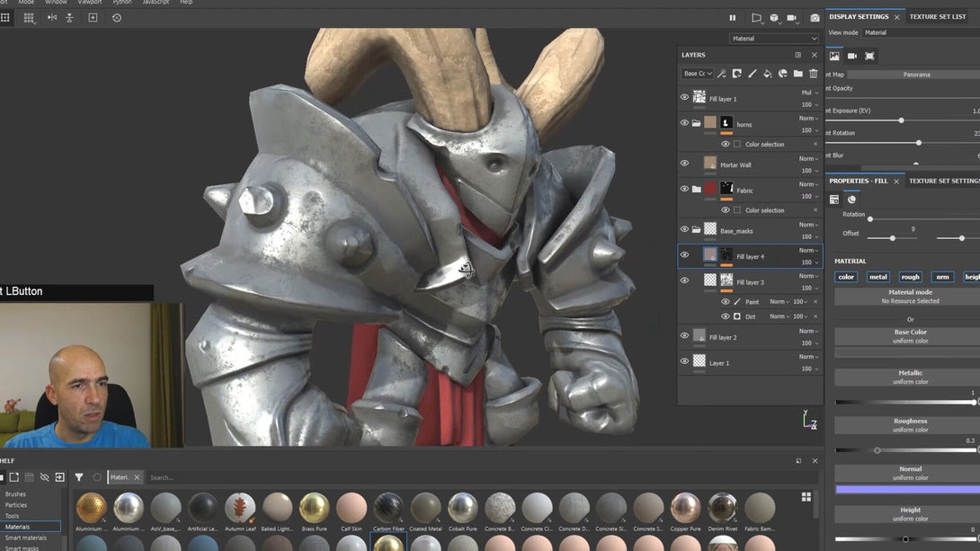The height and width of the screenshot is (551, 980).
Task: Click the add effect wand icon in Layers
Action: [722, 74]
